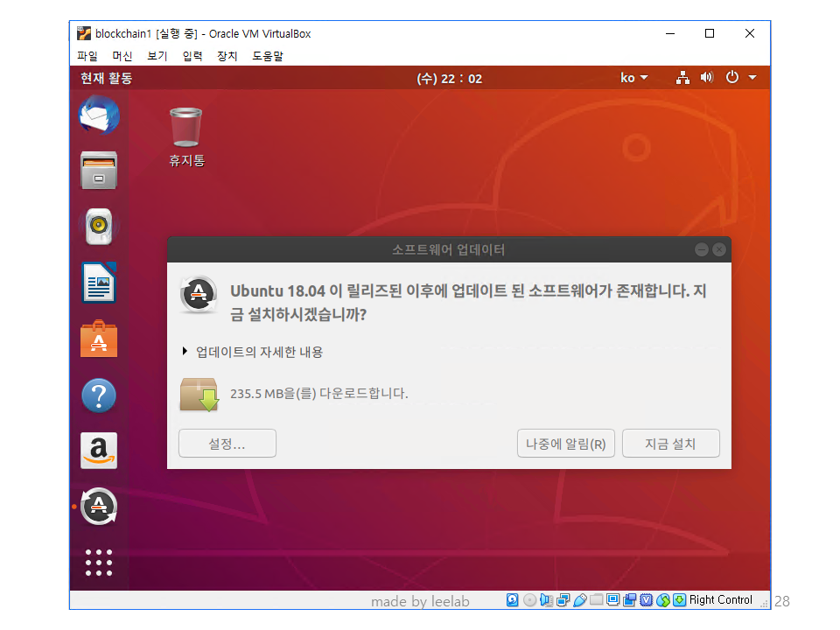
Task: Open Ubuntu Software shopping bag icon
Action: [x=99, y=339]
